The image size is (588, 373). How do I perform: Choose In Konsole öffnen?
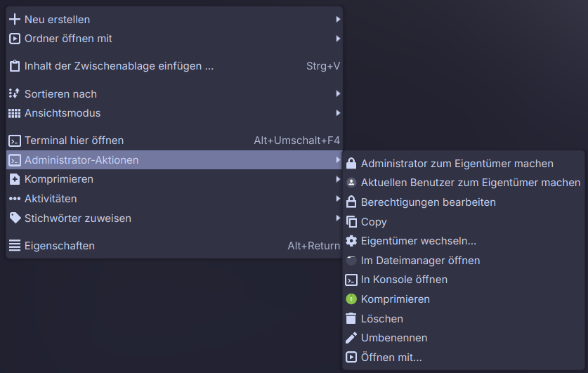(404, 280)
